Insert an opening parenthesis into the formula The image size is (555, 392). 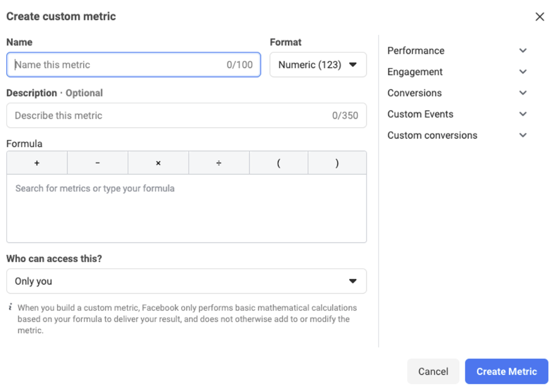tap(279, 162)
